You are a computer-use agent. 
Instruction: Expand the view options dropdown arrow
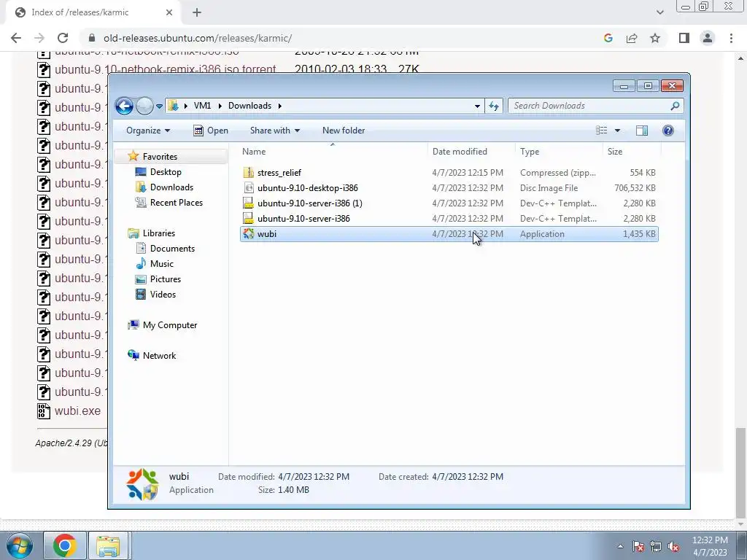point(617,131)
